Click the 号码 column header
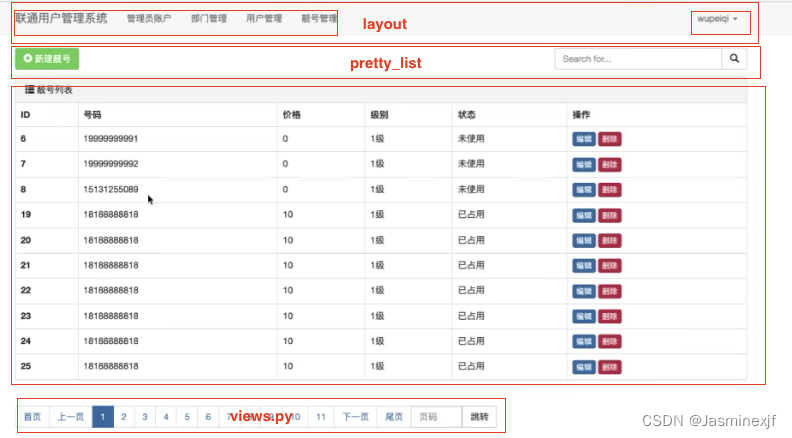Viewport: 792px width, 438px height. 92,115
